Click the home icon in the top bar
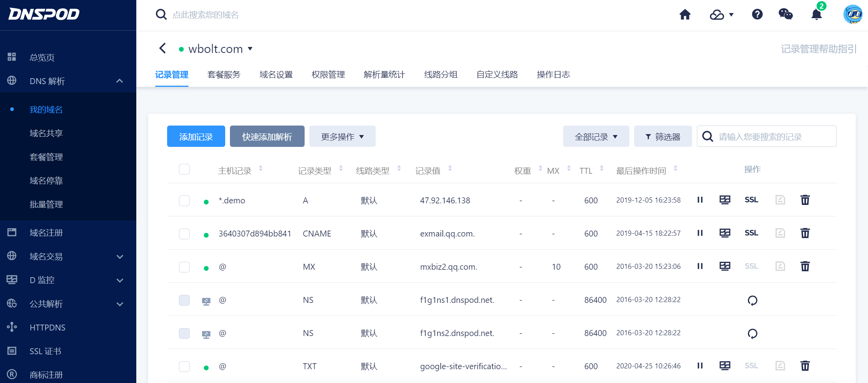 (685, 15)
